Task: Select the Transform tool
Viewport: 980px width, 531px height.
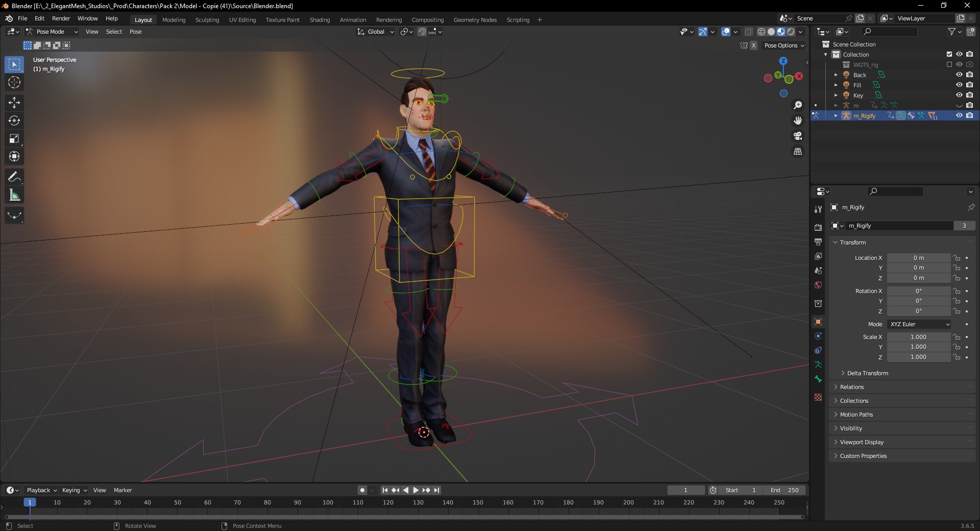Action: point(14,156)
